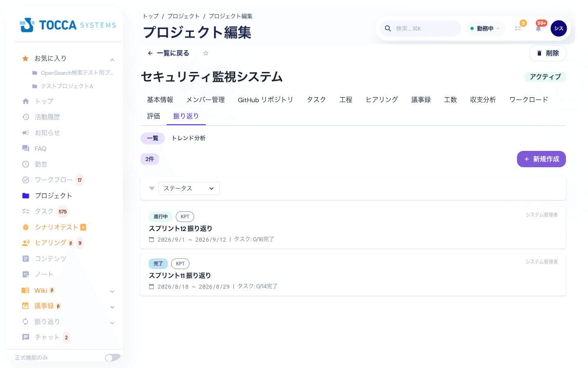Open the ワークフロー checkmark icon

coord(26,180)
